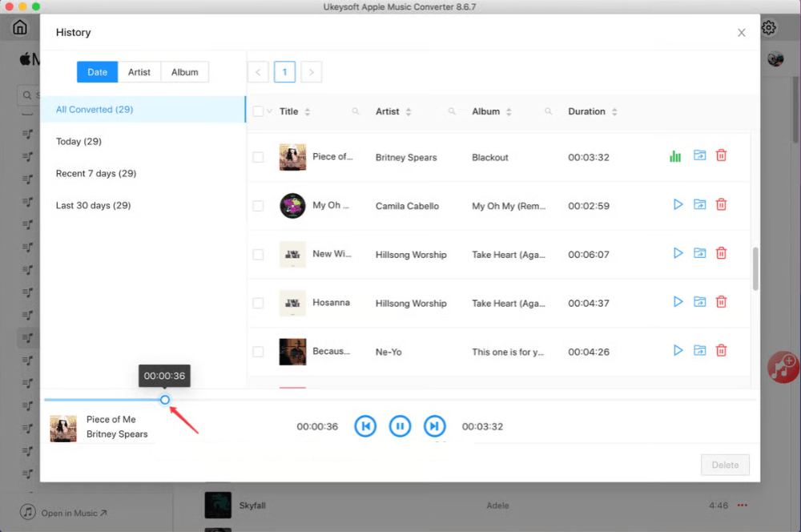Viewport: 801px width, 532px height.
Task: Switch to the Artist tab
Action: coord(139,72)
